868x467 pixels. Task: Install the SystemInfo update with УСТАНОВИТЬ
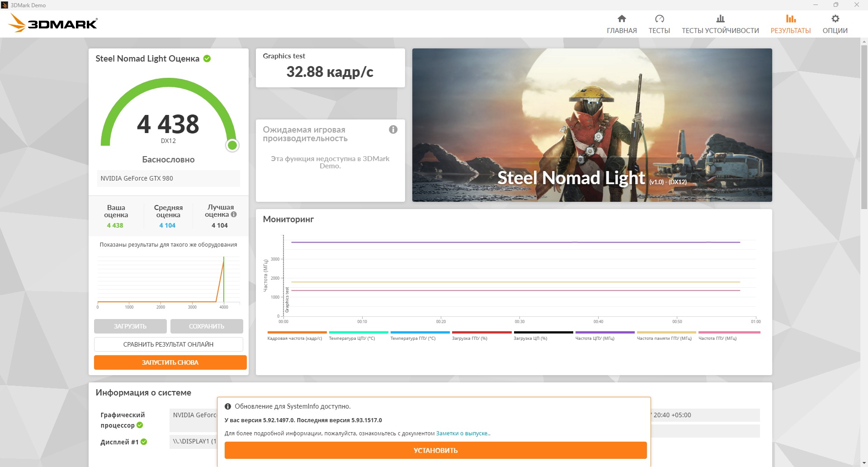(436, 450)
